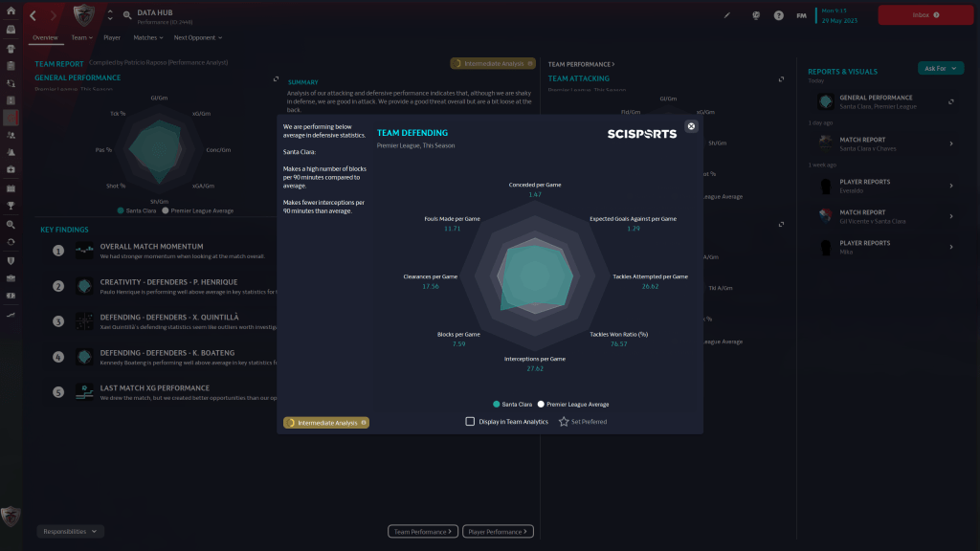This screenshot has height=551, width=980.
Task: Click the pencil edit icon
Action: [x=727, y=15]
